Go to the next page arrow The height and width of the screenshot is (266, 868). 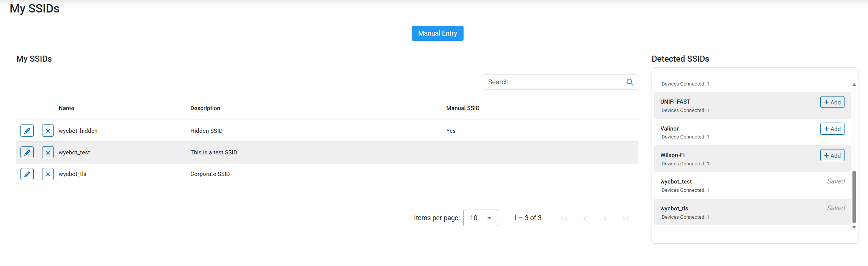click(605, 218)
